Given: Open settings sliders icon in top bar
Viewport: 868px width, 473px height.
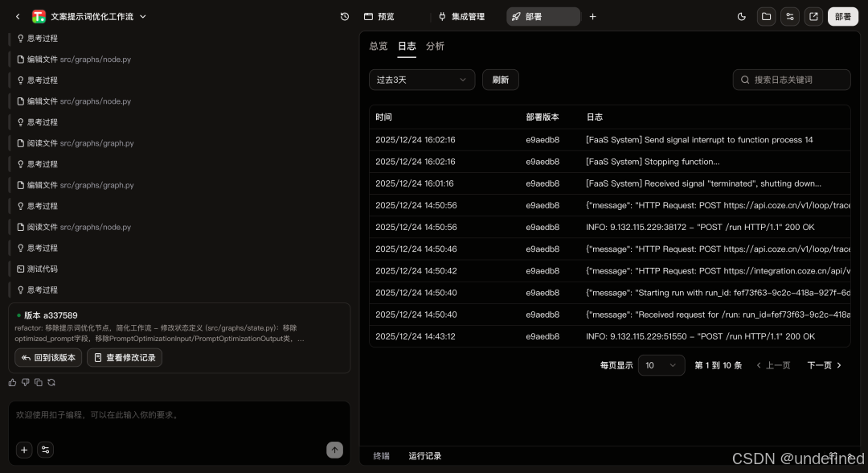Looking at the screenshot, I should coord(790,17).
